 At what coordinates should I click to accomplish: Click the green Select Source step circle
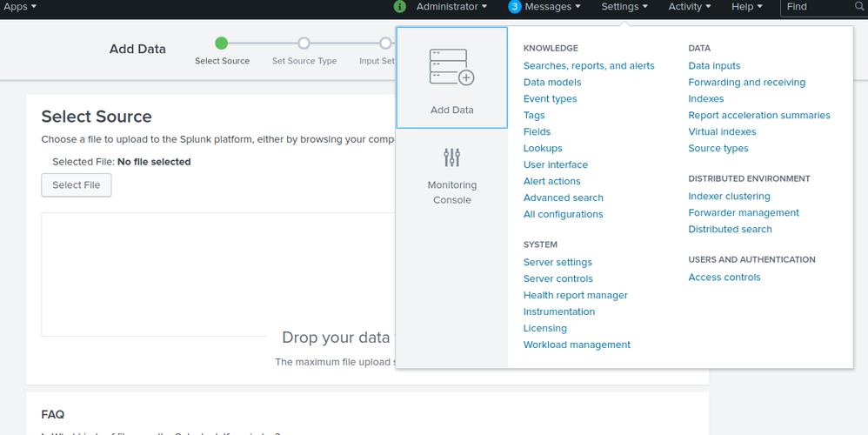[x=222, y=43]
